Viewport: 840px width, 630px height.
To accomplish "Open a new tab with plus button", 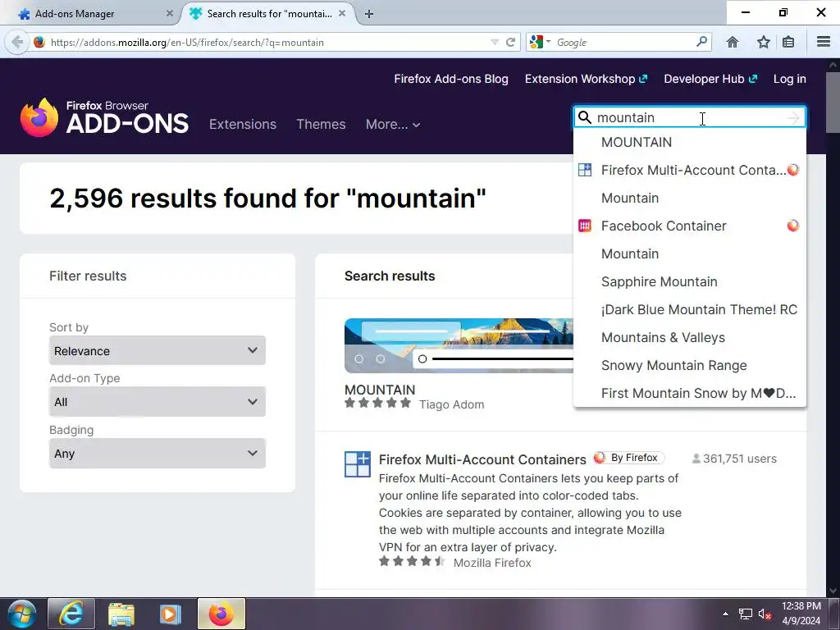I will (368, 14).
